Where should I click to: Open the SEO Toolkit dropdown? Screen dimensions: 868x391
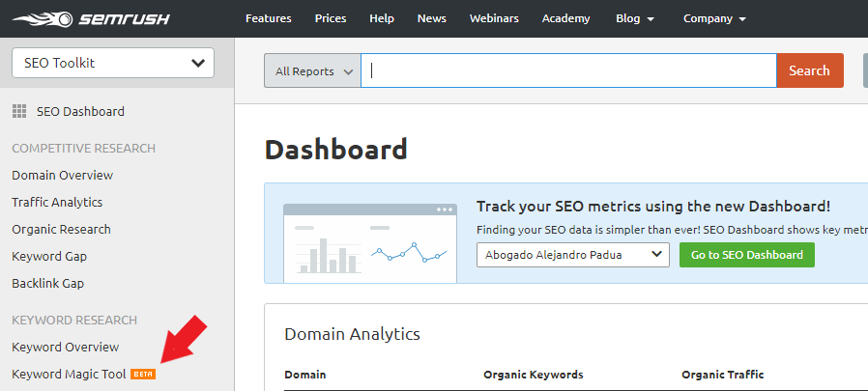(113, 63)
